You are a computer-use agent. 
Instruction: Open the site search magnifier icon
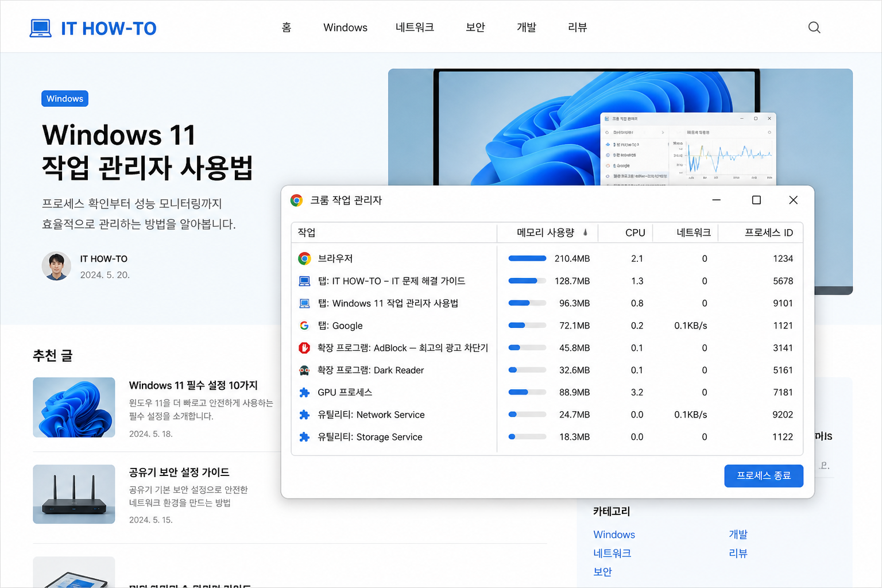pos(814,28)
